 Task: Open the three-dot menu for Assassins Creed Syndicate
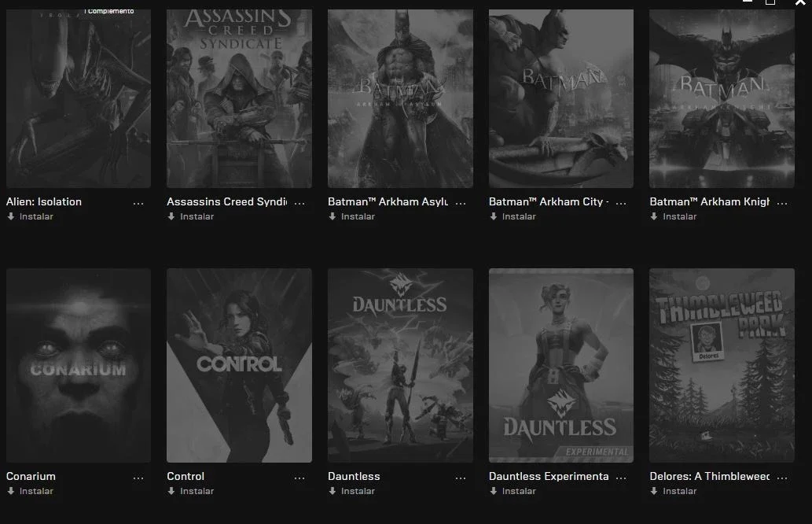pos(299,203)
